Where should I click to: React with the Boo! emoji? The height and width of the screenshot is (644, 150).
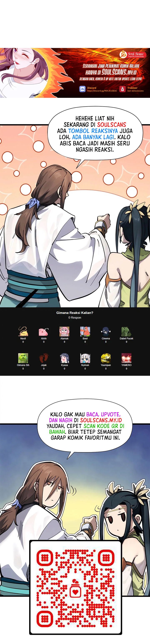click(85, 331)
